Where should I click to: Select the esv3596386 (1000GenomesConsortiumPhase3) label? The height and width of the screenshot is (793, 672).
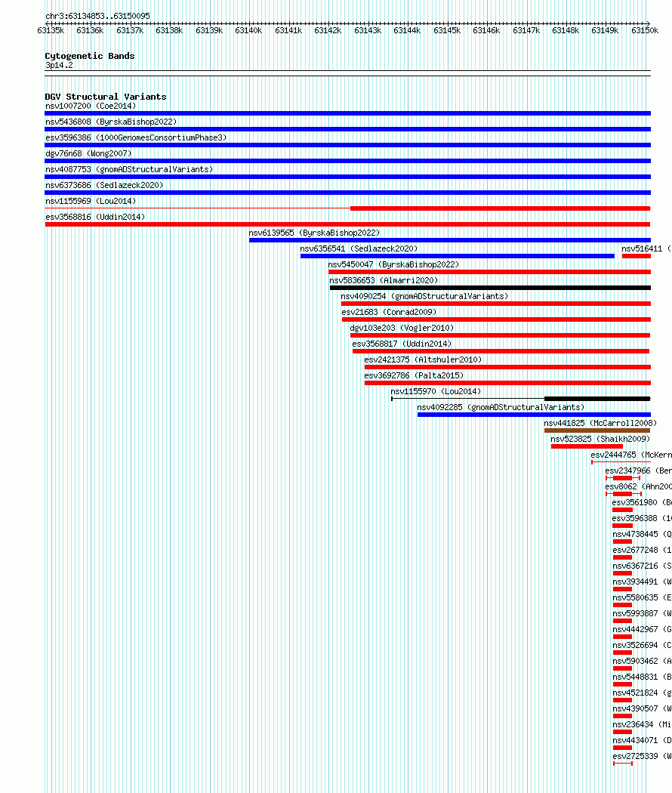tap(135, 137)
